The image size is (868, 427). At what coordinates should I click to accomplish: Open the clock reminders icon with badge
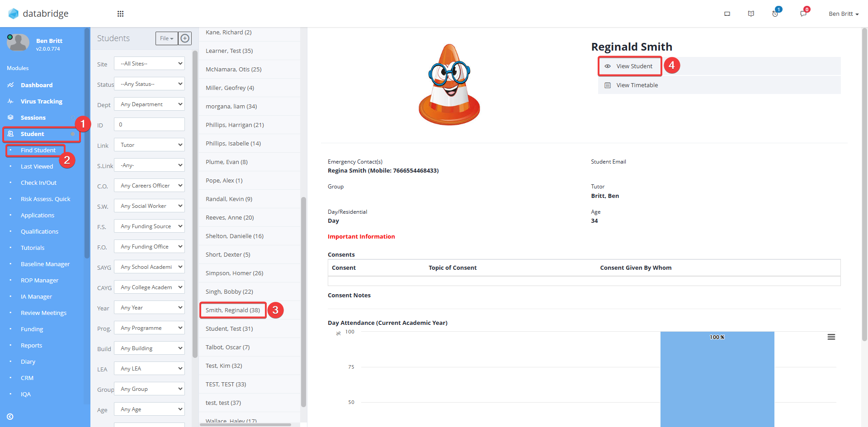(x=776, y=13)
